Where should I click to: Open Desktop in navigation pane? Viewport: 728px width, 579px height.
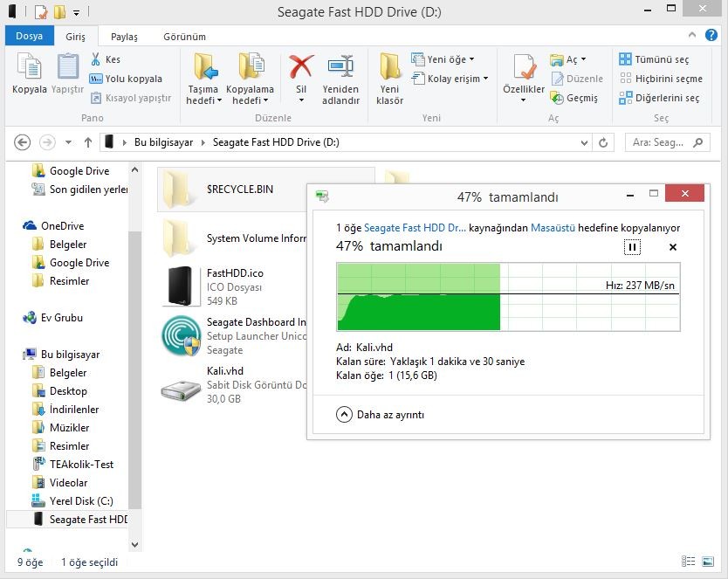[x=59, y=391]
